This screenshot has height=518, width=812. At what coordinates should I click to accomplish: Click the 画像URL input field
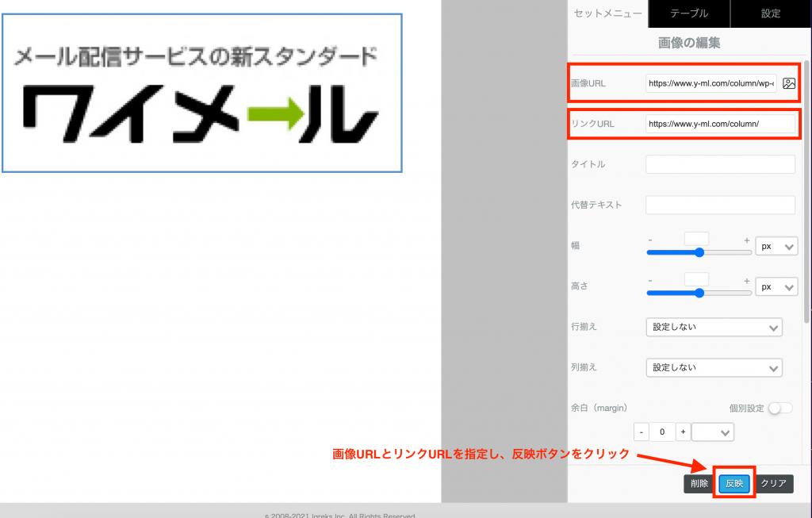click(711, 83)
